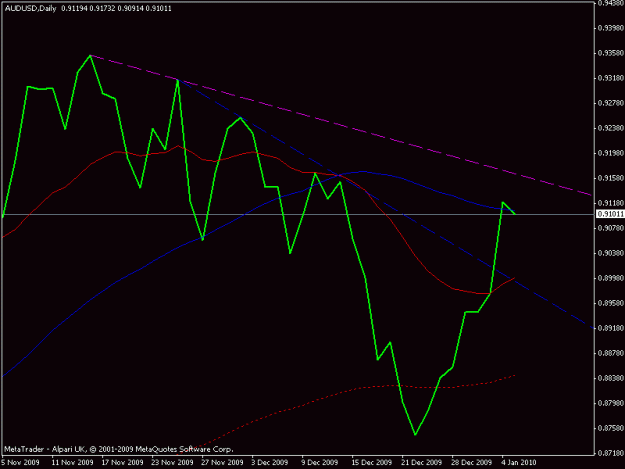This screenshot has width=625, height=469.
Task: Click the 9 Dec 2009 date label
Action: tap(320, 463)
